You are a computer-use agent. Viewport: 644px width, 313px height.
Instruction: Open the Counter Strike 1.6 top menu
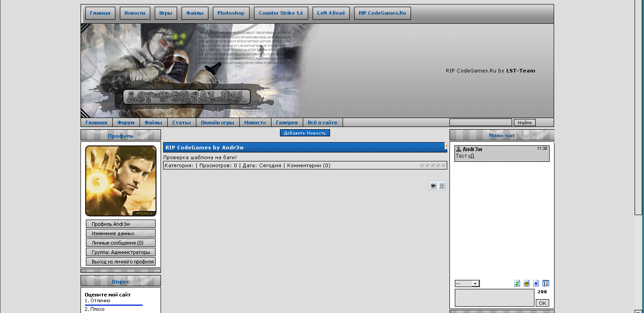[x=280, y=13]
